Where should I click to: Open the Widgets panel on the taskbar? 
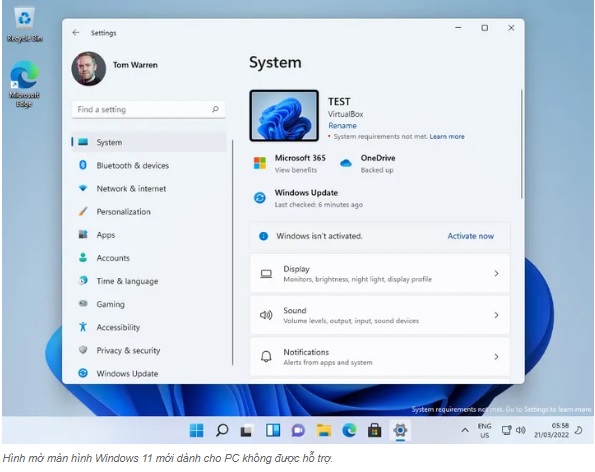(x=273, y=430)
